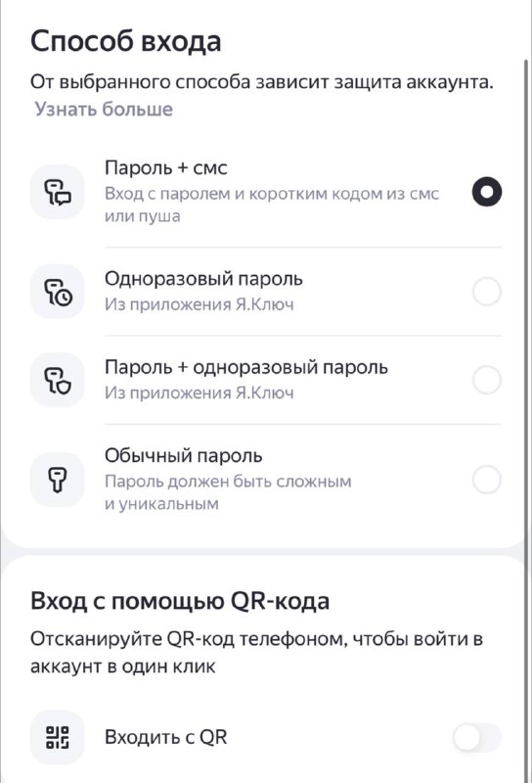The width and height of the screenshot is (532, 783).
Task: Enable the Входить с QR switch
Action: 476,737
